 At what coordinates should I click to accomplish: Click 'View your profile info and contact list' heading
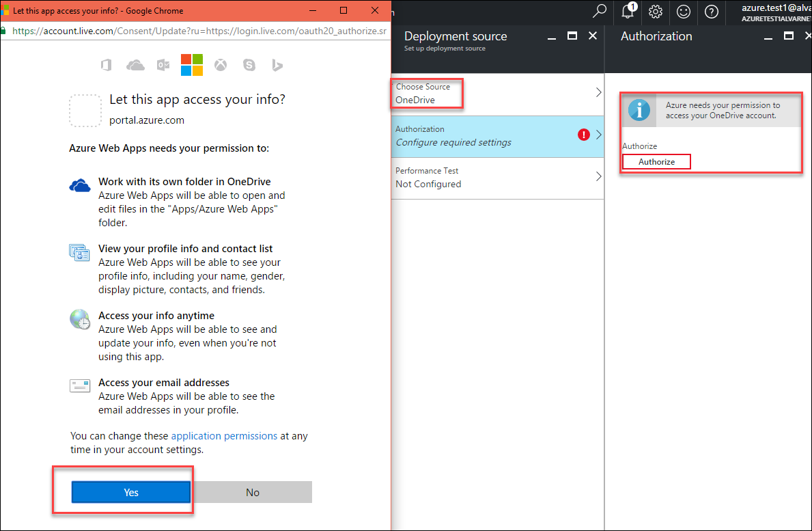[185, 249]
